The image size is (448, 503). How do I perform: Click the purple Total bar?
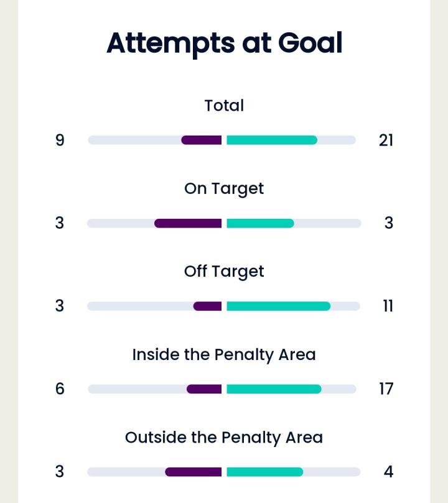(x=201, y=140)
